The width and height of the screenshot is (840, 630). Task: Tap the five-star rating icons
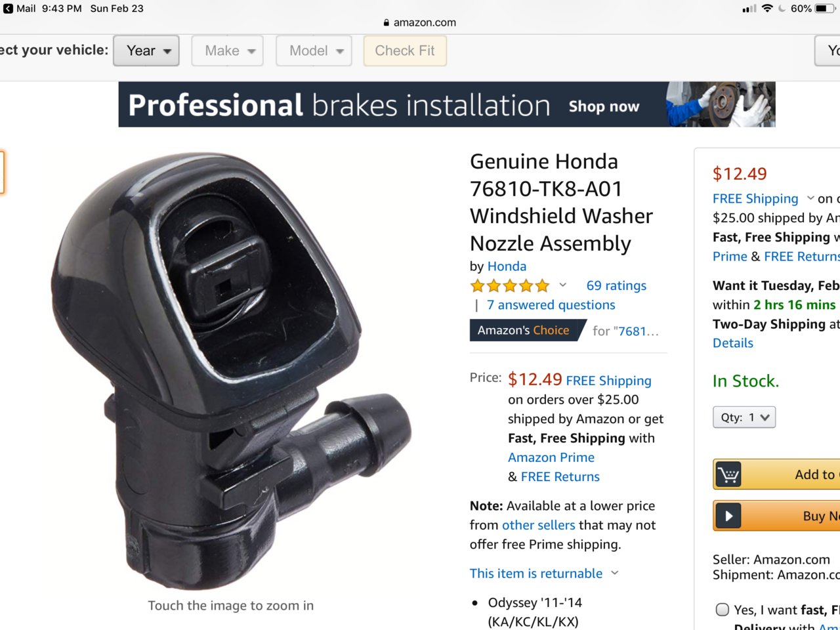click(510, 285)
